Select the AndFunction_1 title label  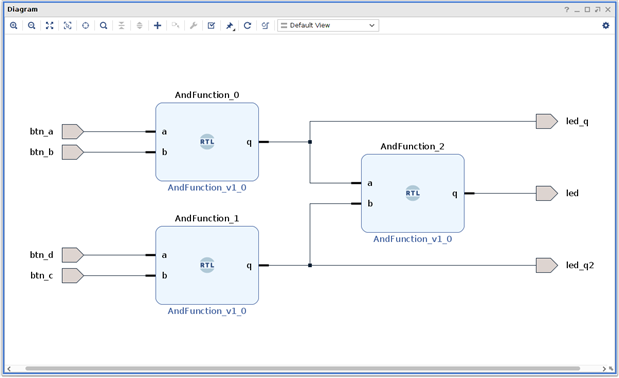pyautogui.click(x=207, y=219)
